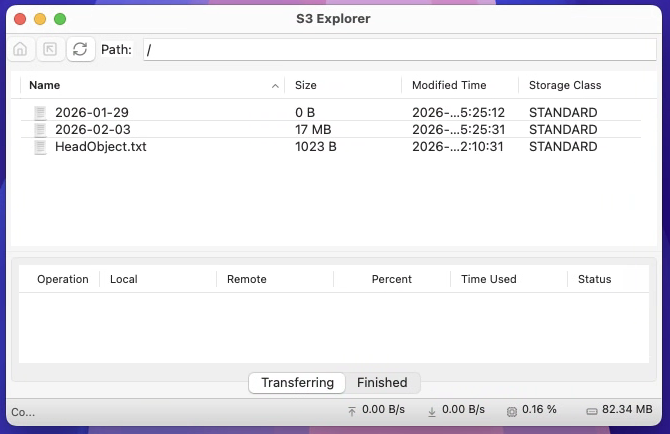
Task: Switch to the Finished tab
Action: pos(382,382)
